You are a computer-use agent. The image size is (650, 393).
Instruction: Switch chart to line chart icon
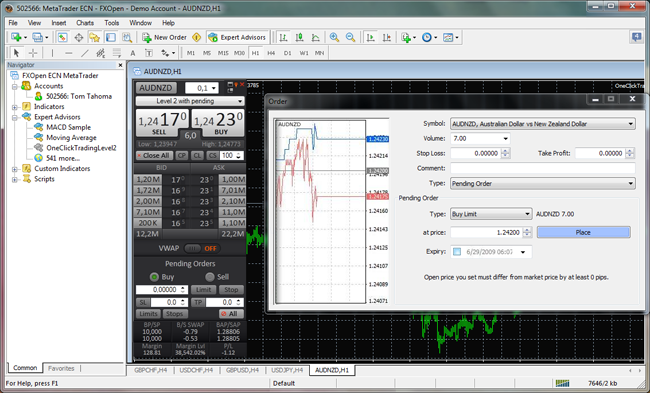tap(315, 37)
